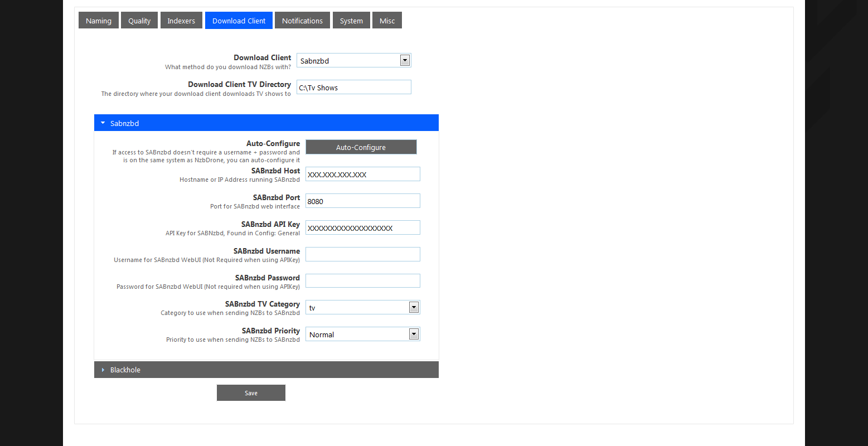Image resolution: width=868 pixels, height=446 pixels.
Task: Open the Notifications tab
Action: coord(302,21)
